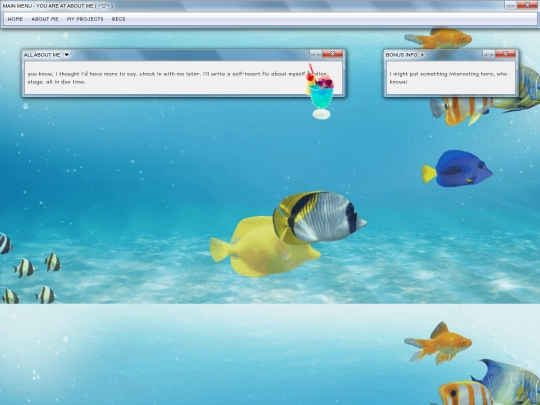Close the Bonus Info window

click(x=505, y=54)
